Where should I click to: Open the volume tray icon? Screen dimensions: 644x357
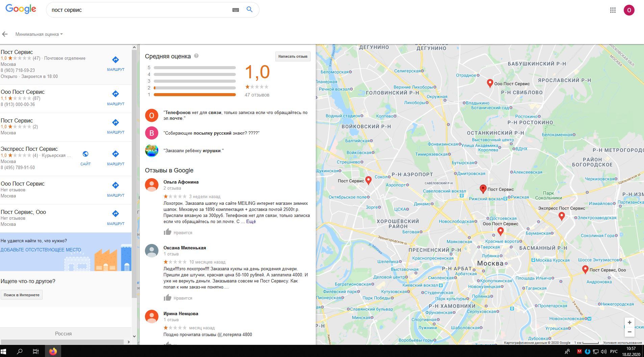click(603, 352)
